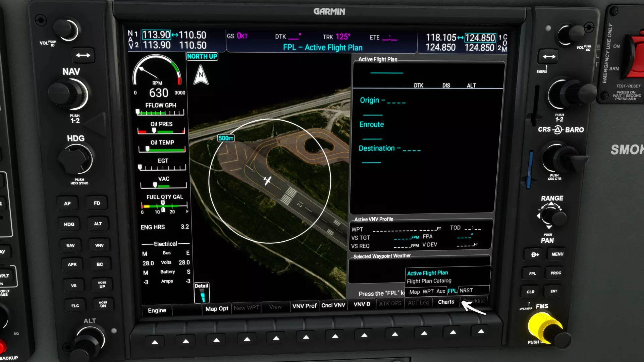
Task: Enable flight director via FD button
Action: 97,203
